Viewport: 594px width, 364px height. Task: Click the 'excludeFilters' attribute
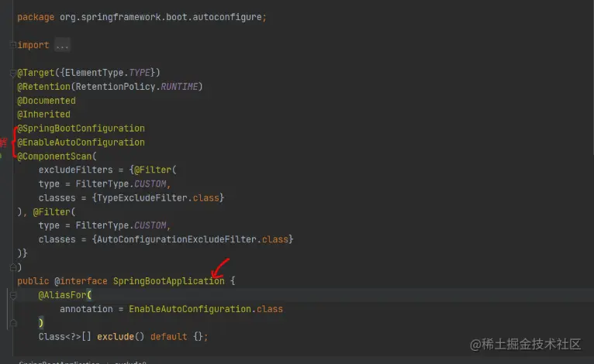tap(76, 170)
